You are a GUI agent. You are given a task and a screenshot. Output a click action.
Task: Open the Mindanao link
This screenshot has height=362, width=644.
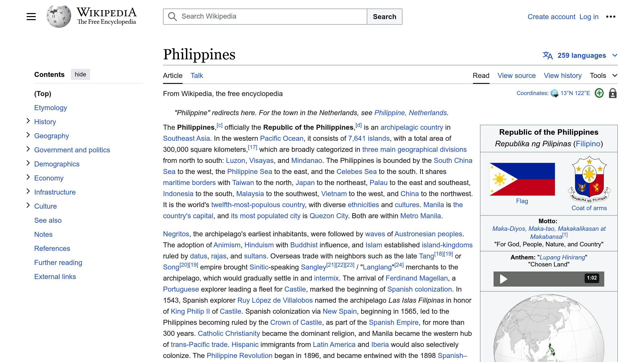307,160
